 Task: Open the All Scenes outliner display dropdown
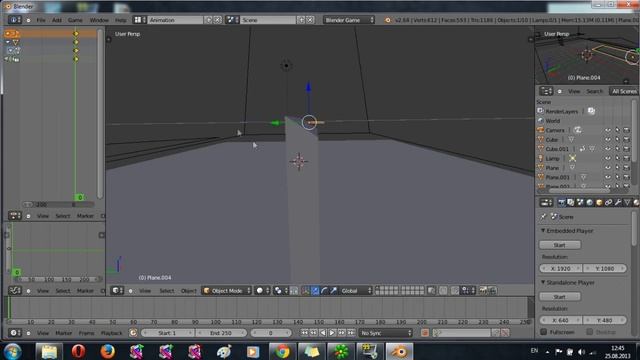624,91
